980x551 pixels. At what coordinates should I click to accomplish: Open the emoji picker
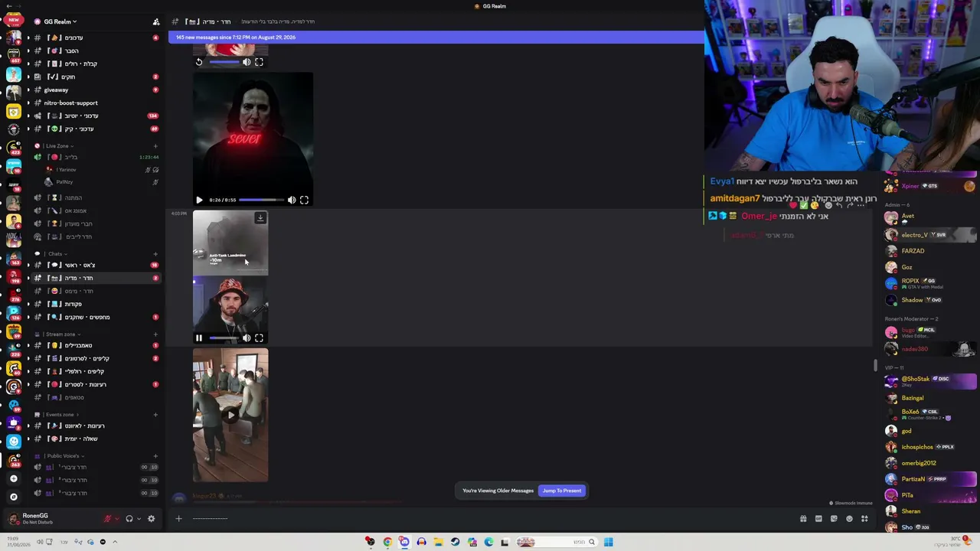coord(849,519)
